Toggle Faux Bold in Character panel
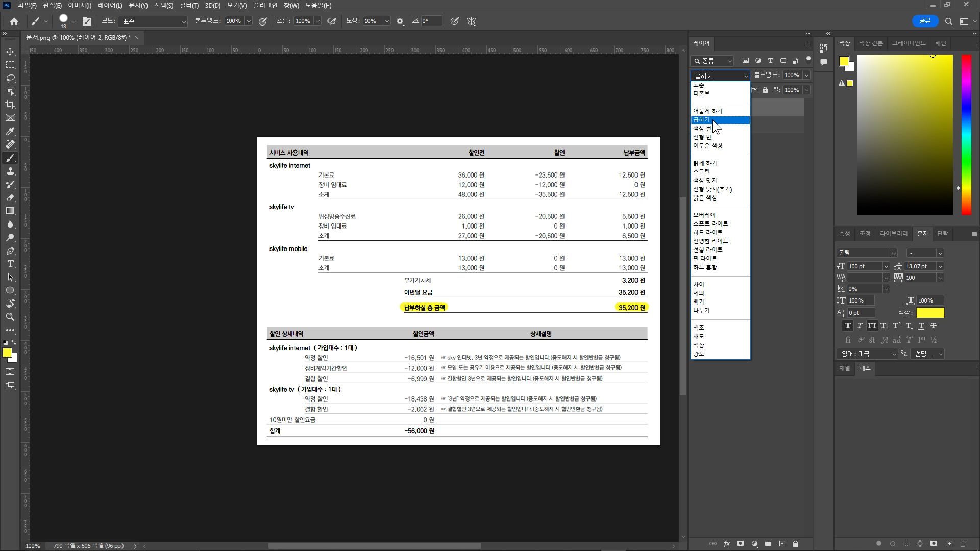Viewport: 980px width, 551px height. (848, 325)
